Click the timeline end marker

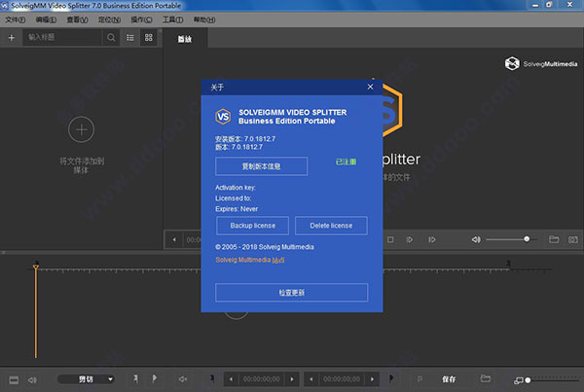point(508,264)
